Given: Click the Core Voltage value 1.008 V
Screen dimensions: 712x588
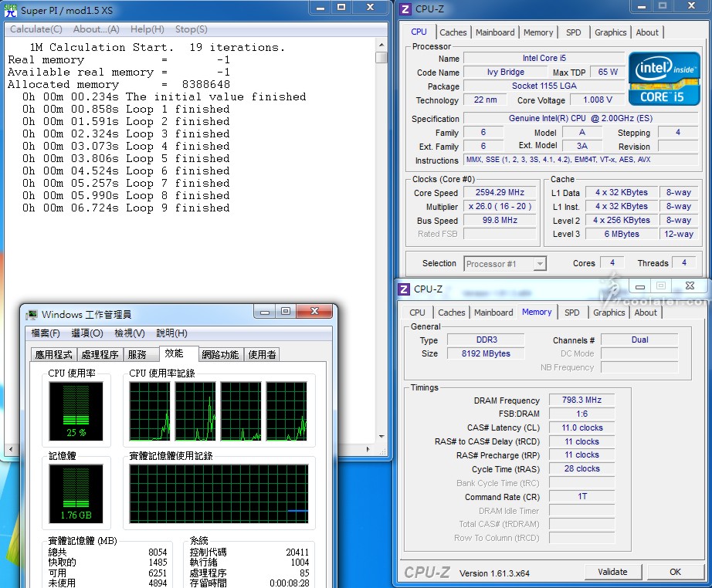Looking at the screenshot, I should 598,100.
